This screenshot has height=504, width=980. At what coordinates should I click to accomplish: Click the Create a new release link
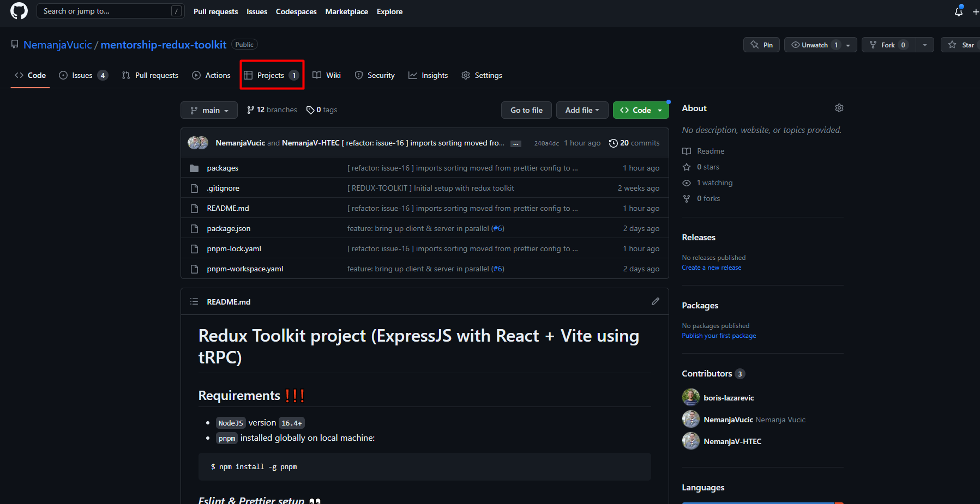pos(711,268)
